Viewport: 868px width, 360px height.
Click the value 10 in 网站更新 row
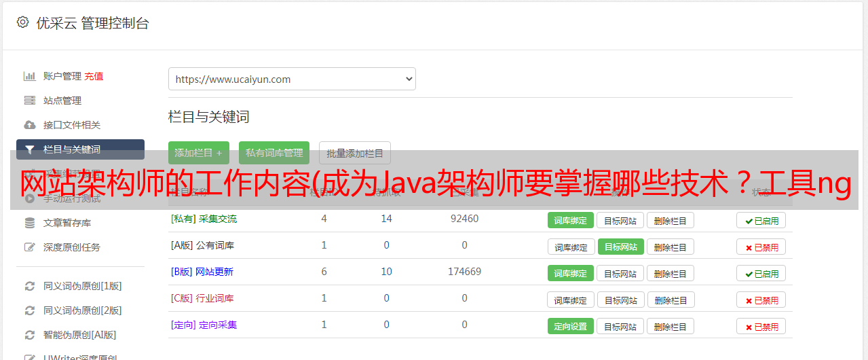(386, 272)
